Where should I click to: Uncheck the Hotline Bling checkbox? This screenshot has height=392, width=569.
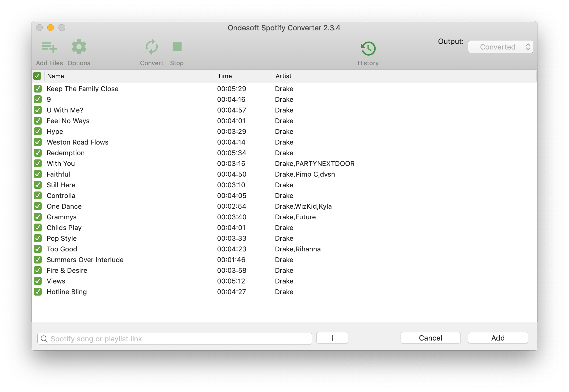pos(38,292)
